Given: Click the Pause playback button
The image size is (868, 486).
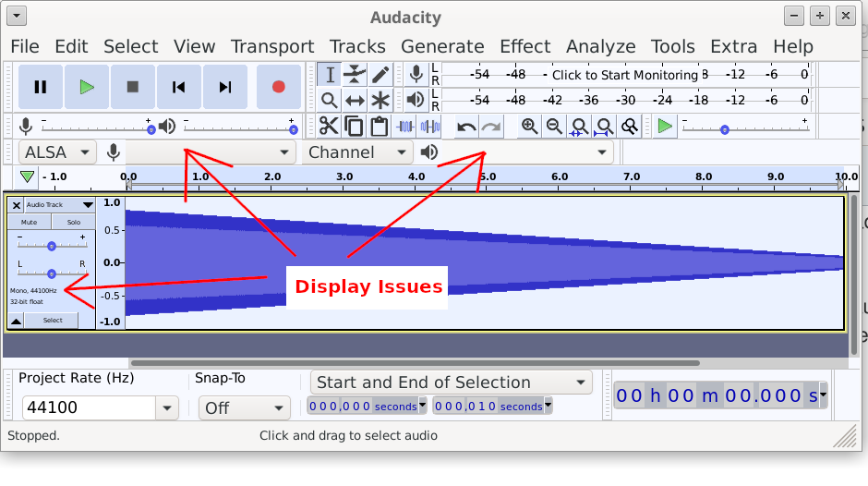Looking at the screenshot, I should [41, 87].
